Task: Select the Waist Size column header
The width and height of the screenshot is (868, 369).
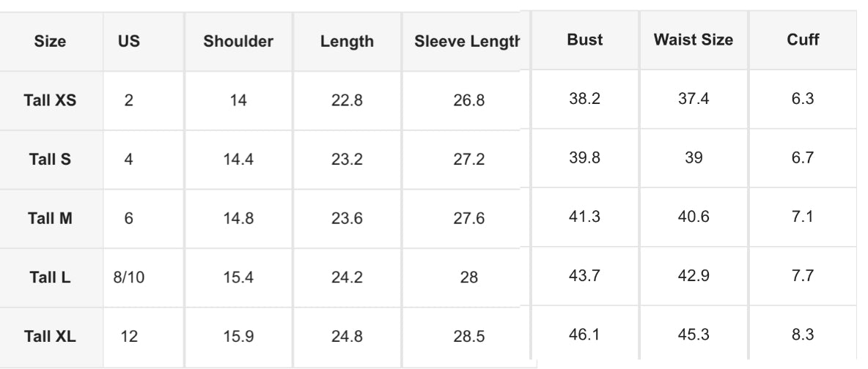Action: point(693,40)
